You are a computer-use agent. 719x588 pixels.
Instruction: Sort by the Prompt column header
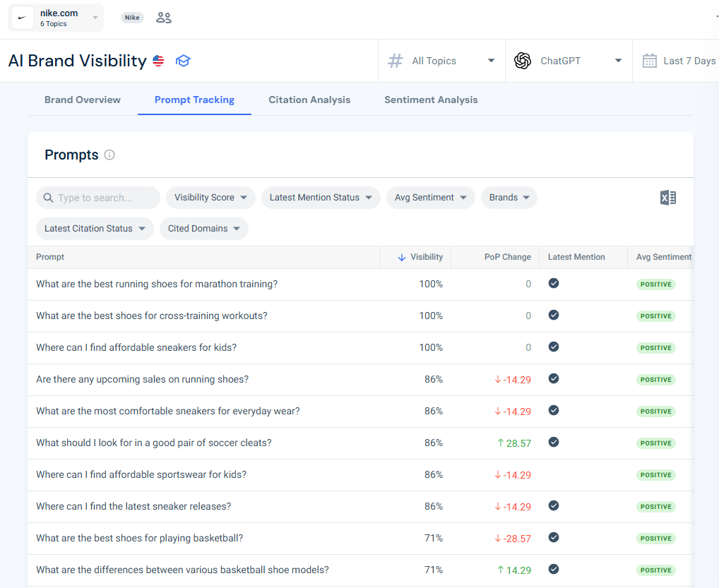pos(50,257)
